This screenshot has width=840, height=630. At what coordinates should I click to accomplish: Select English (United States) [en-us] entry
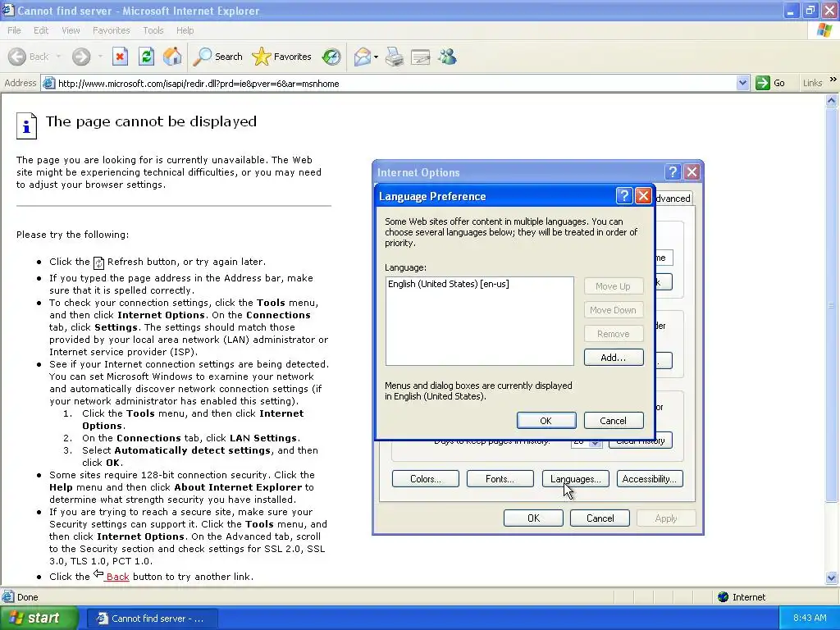(x=449, y=284)
